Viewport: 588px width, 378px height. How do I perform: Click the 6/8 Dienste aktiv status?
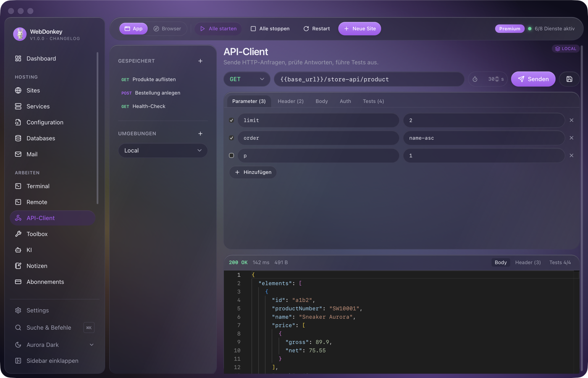[x=551, y=29]
